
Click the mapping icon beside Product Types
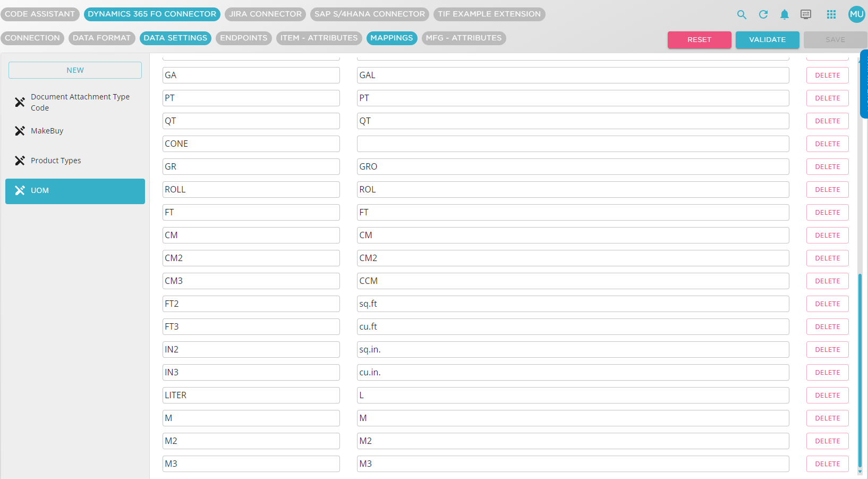[x=20, y=160]
